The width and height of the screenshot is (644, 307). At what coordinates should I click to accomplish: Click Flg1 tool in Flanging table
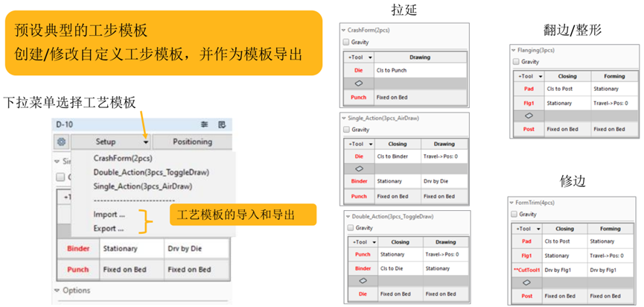click(x=529, y=103)
